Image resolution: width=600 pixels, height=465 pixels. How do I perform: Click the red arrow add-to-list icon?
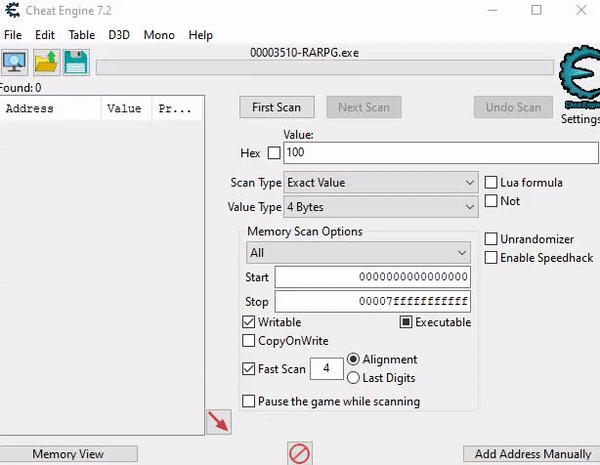click(x=219, y=422)
